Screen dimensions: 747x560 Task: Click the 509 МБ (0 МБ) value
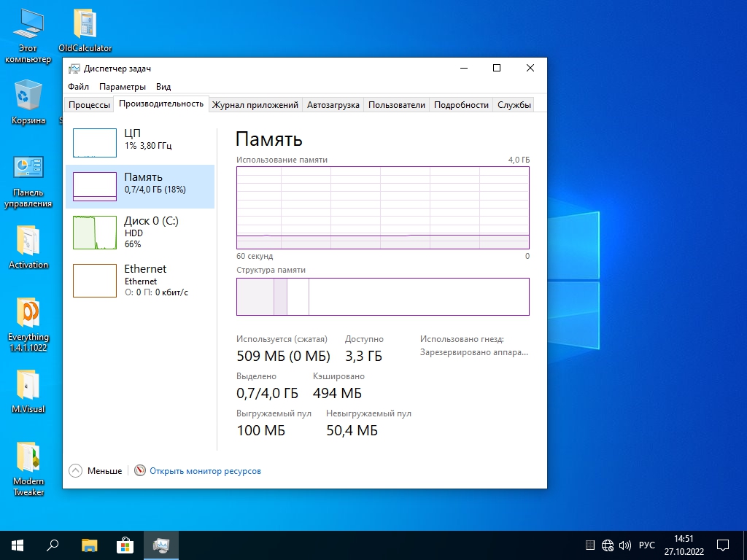click(x=284, y=356)
